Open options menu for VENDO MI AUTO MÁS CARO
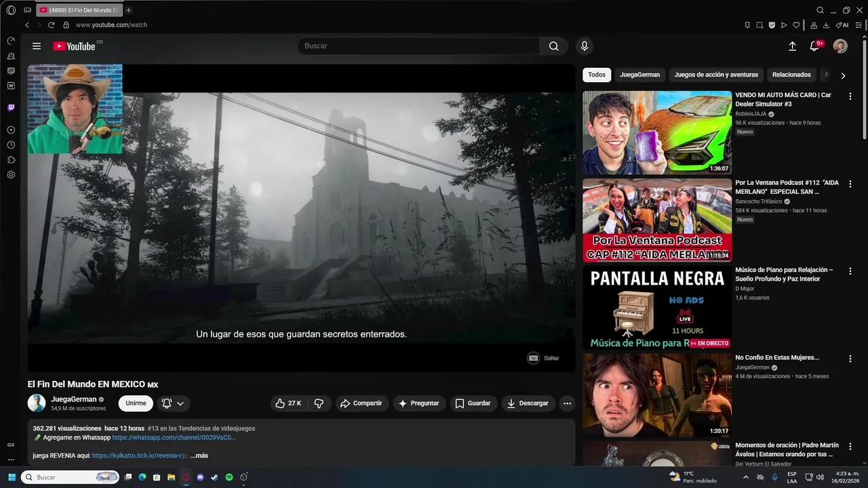Image resolution: width=868 pixels, height=488 pixels. 850,96
